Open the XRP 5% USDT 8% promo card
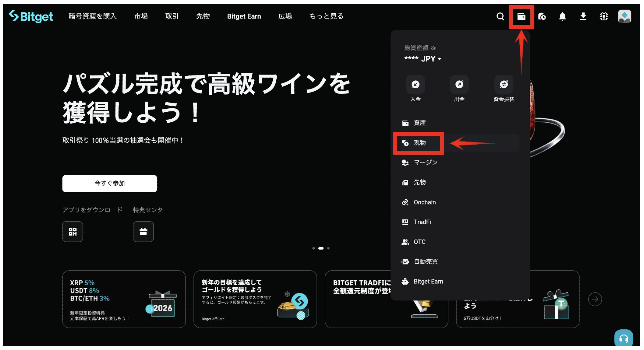This screenshot has width=644, height=350. point(124,299)
